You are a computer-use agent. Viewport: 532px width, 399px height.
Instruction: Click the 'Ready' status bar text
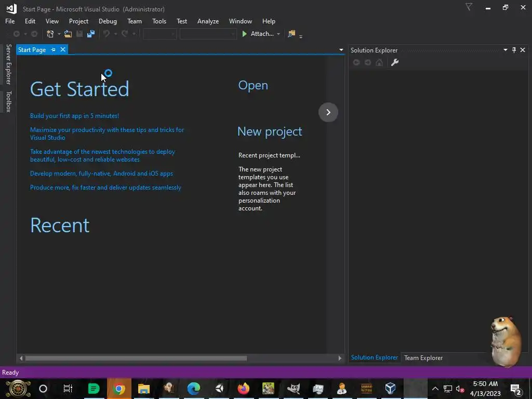(10, 373)
